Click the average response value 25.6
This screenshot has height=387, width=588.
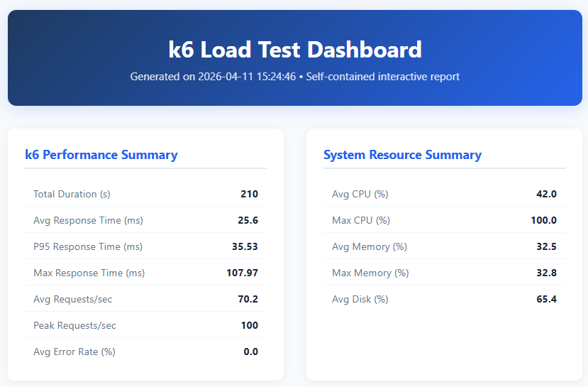pos(248,220)
